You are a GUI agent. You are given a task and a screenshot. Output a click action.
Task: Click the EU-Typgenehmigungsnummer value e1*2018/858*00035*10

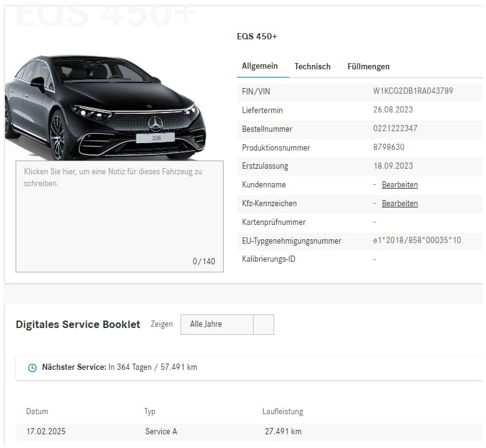click(417, 240)
